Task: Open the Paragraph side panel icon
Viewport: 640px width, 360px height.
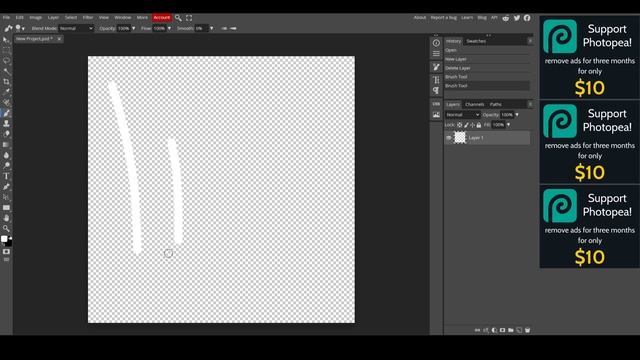Action: click(436, 90)
